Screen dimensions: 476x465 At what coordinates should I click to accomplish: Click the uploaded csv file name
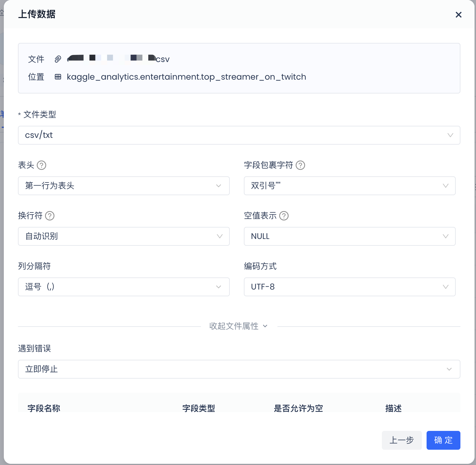[x=118, y=59]
